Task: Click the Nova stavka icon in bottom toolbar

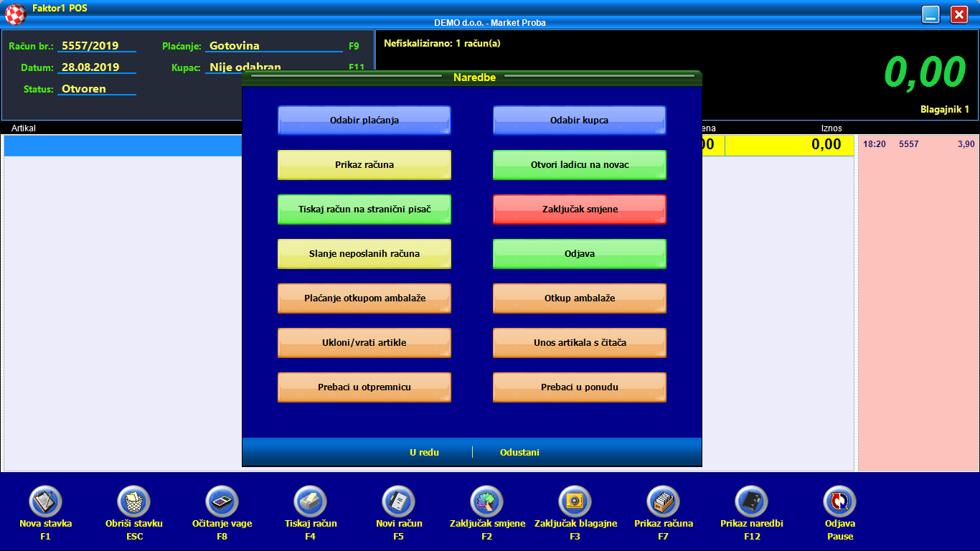Action: (45, 501)
